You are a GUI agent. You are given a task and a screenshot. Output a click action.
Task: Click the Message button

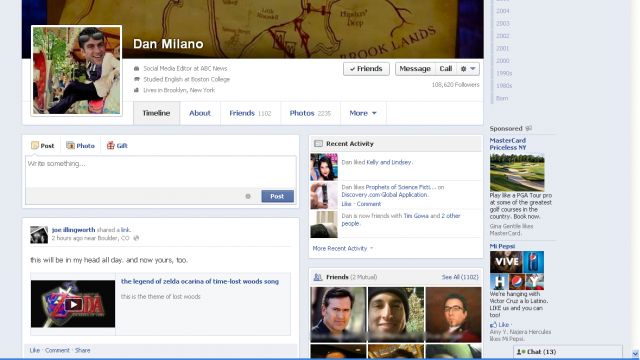point(415,69)
